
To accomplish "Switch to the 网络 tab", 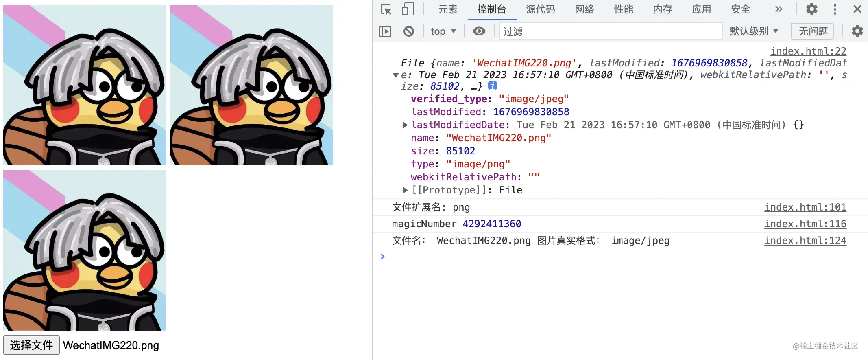I will click(584, 9).
